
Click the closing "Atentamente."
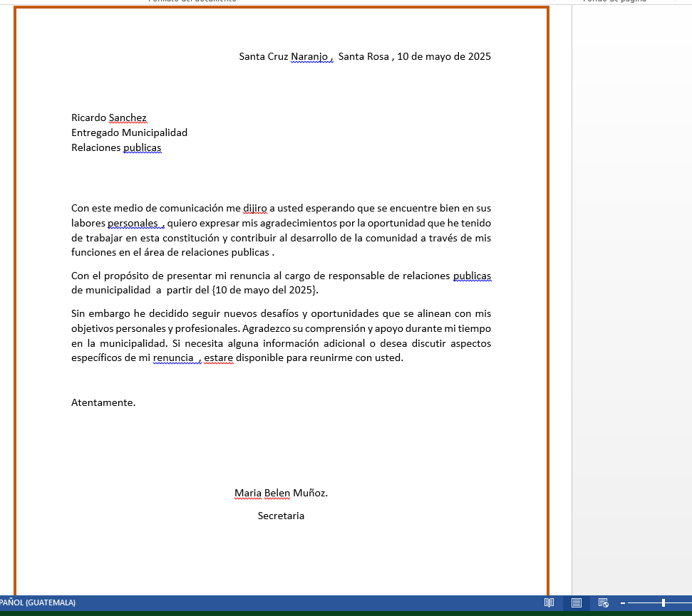point(103,402)
